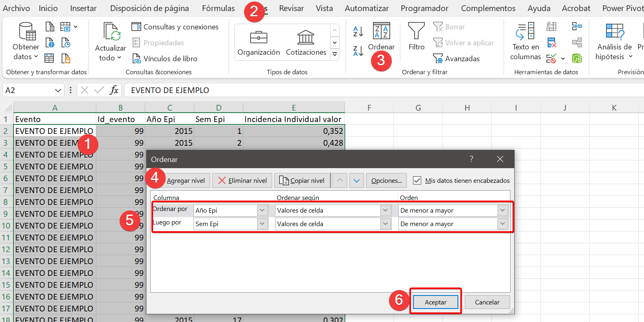The width and height of the screenshot is (644, 322).
Task: Sort ascending with the A to Z icon
Action: tap(358, 31)
